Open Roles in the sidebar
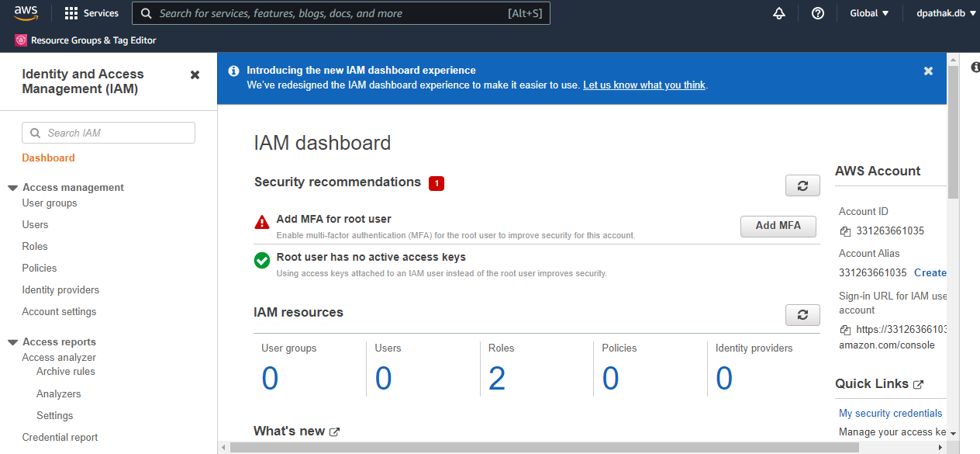Image resolution: width=980 pixels, height=454 pixels. [35, 246]
